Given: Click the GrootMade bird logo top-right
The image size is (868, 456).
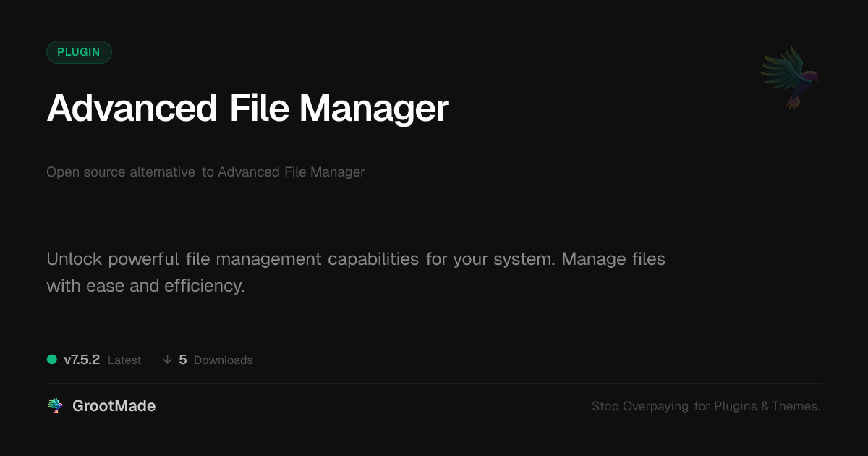Looking at the screenshot, I should pos(790,77).
